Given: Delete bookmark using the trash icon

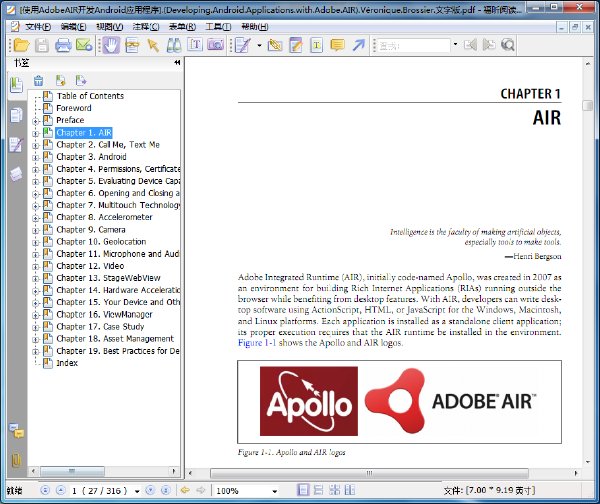Looking at the screenshot, I should [x=38, y=81].
